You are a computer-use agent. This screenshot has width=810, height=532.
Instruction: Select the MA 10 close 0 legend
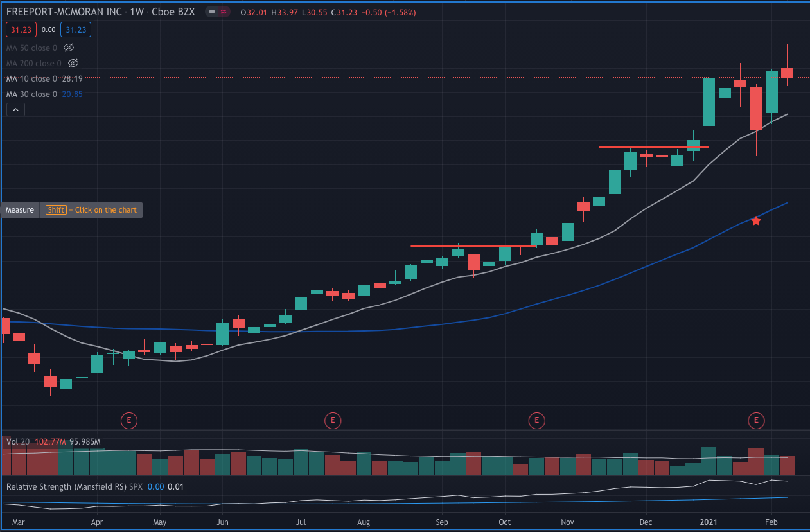pyautogui.click(x=31, y=78)
